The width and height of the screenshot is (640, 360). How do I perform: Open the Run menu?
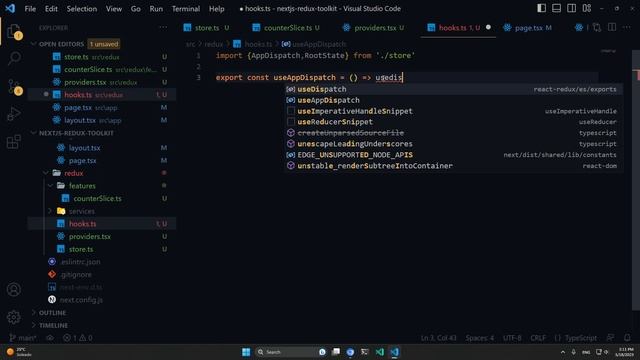coord(156,9)
